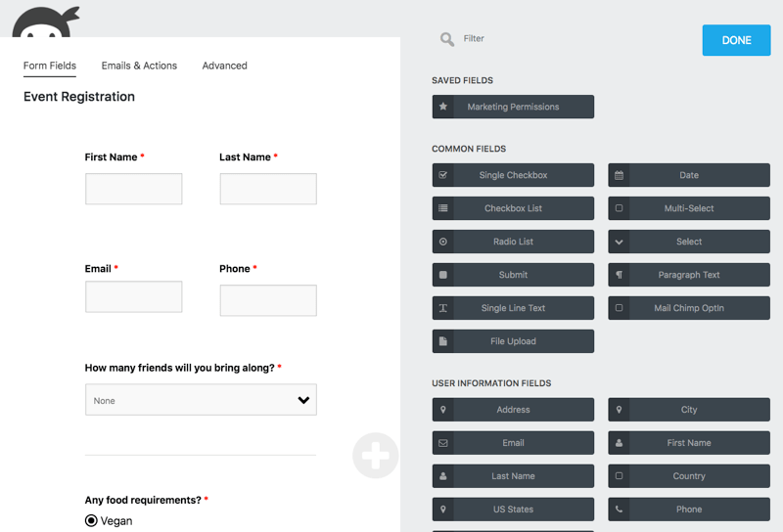783x532 pixels.
Task: Add a Country field
Action: click(689, 476)
